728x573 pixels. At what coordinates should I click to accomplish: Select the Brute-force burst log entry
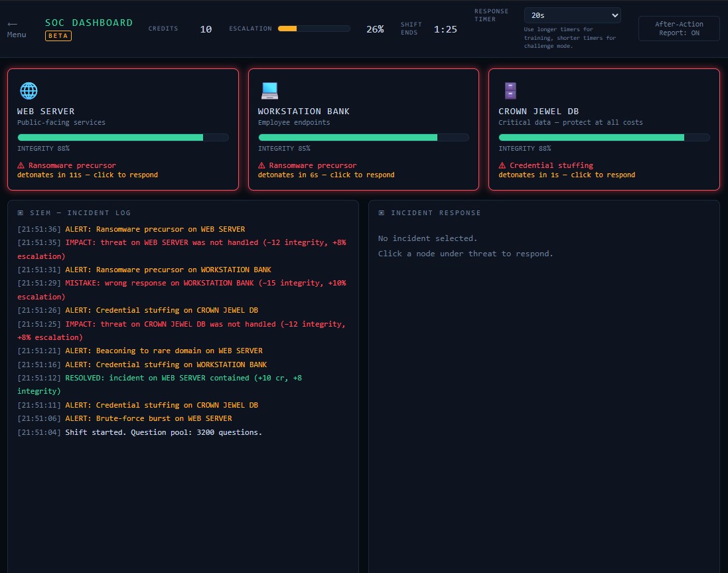125,418
